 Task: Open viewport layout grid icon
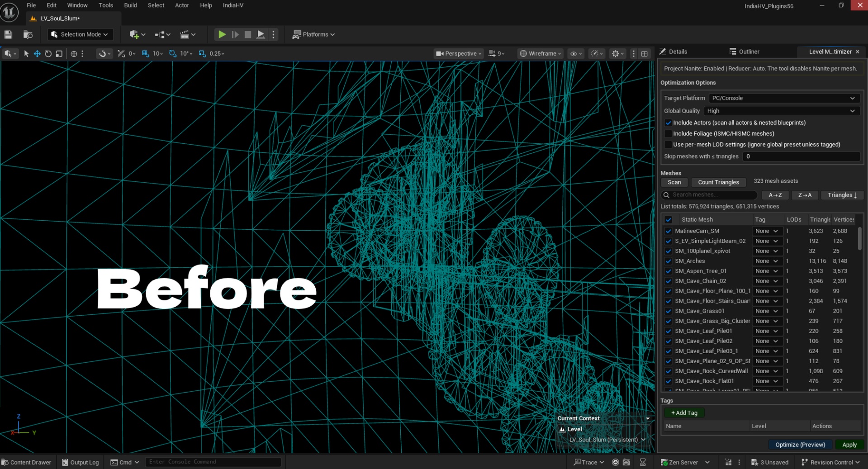coord(645,53)
